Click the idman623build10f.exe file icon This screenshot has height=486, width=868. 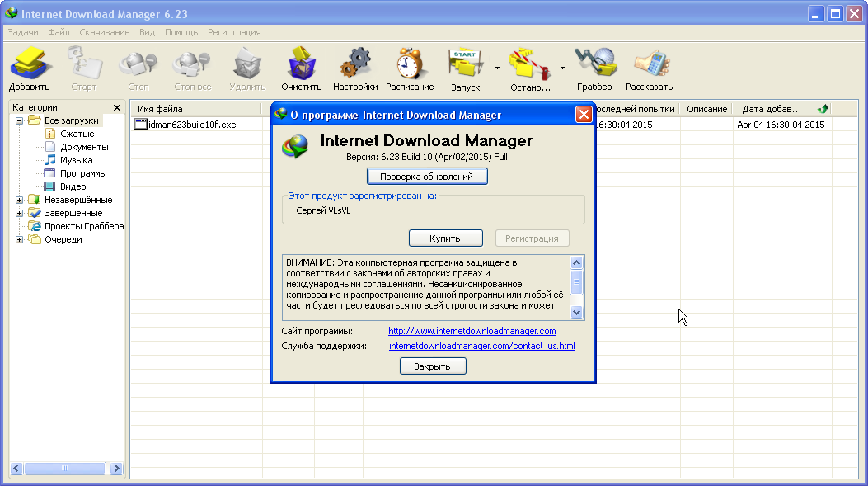141,124
